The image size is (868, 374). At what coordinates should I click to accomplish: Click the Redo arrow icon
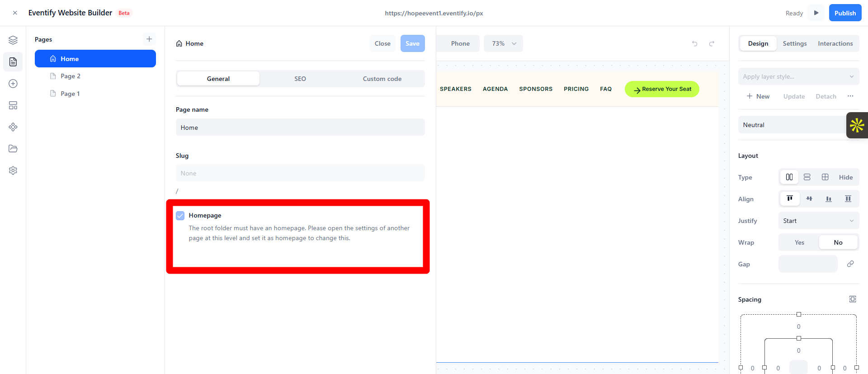(712, 43)
